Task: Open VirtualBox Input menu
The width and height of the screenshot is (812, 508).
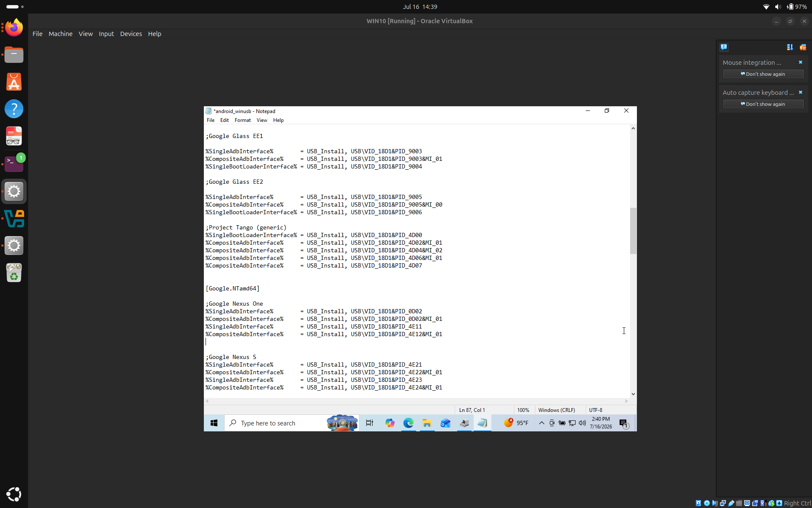Action: coord(106,34)
